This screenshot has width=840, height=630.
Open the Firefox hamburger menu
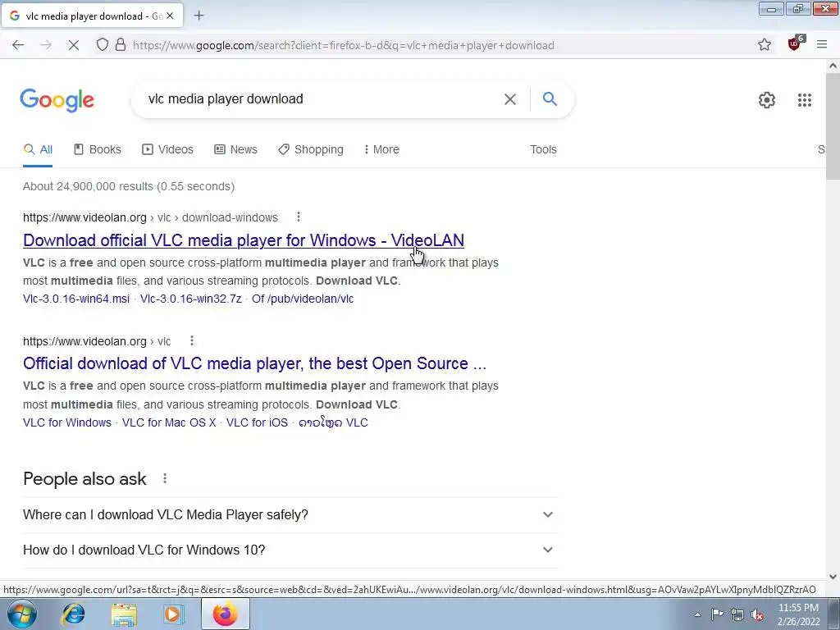coord(822,45)
